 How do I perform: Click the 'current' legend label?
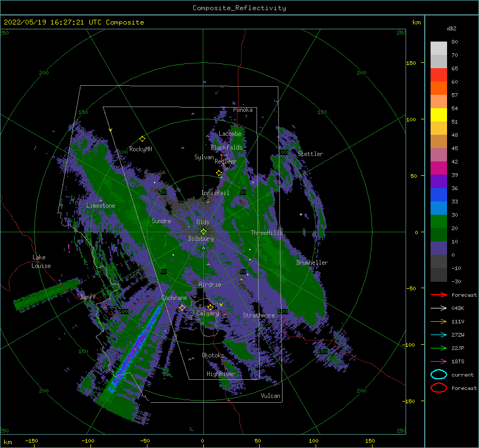[463, 374]
